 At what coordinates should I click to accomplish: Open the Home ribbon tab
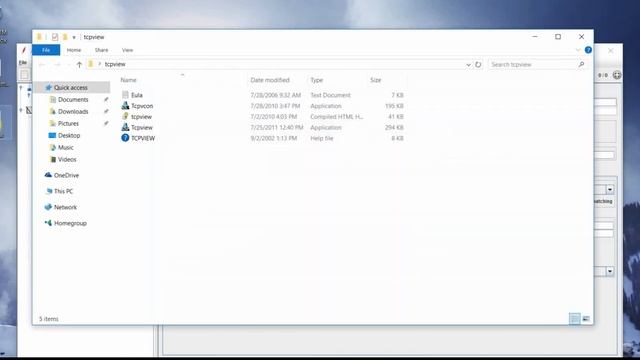pyautogui.click(x=74, y=50)
